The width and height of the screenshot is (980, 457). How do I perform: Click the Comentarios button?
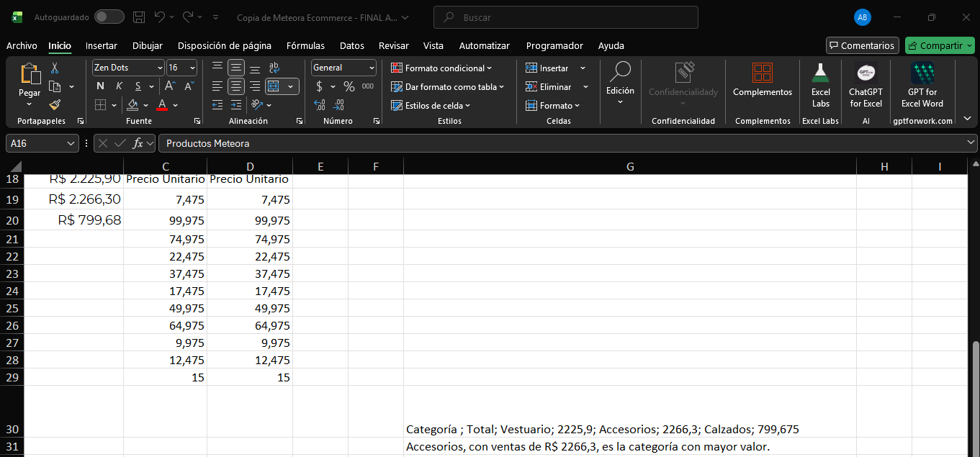pyautogui.click(x=862, y=45)
